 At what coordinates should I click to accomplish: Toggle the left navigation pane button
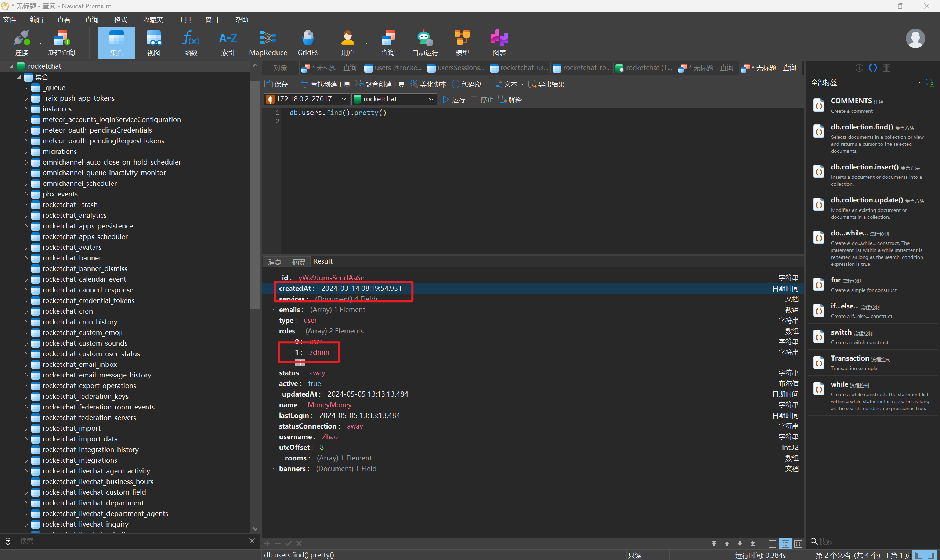[x=918, y=555]
